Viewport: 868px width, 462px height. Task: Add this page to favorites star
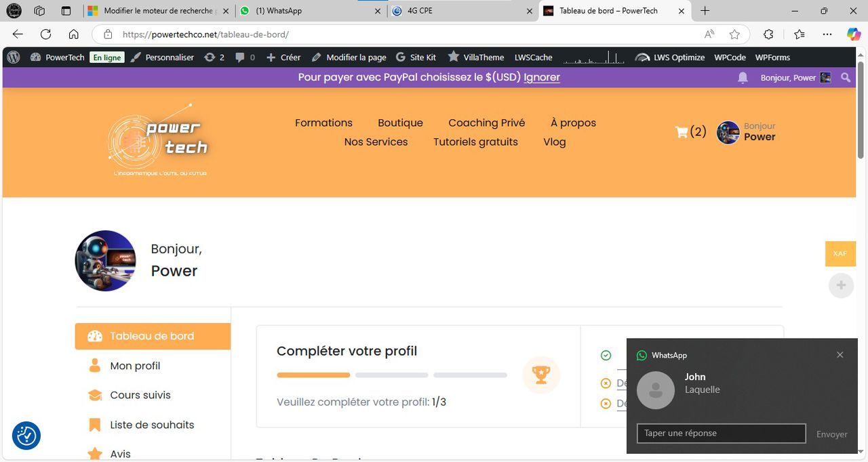(734, 35)
